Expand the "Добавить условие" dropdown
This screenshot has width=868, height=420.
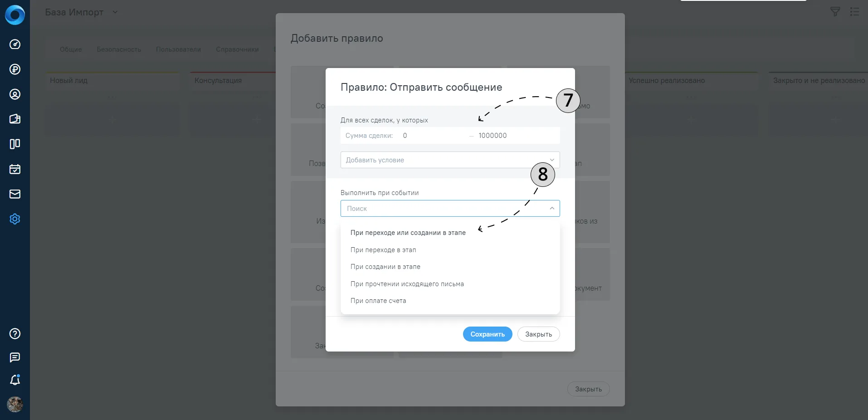pyautogui.click(x=450, y=160)
